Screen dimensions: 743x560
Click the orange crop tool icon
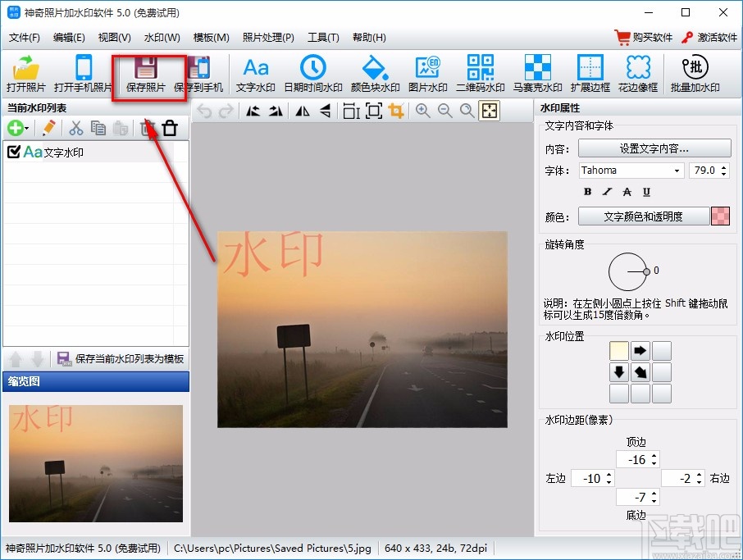(395, 112)
